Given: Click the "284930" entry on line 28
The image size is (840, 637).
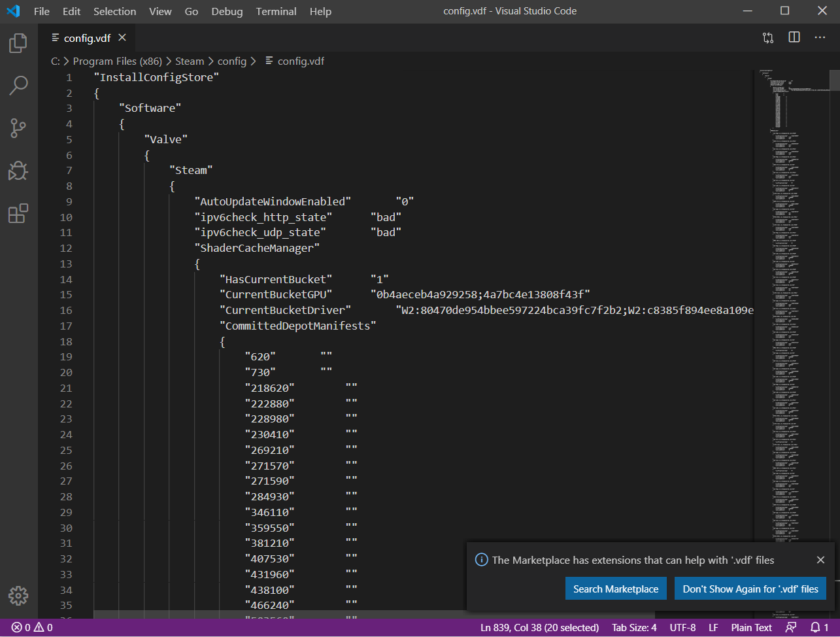Looking at the screenshot, I should click(270, 496).
